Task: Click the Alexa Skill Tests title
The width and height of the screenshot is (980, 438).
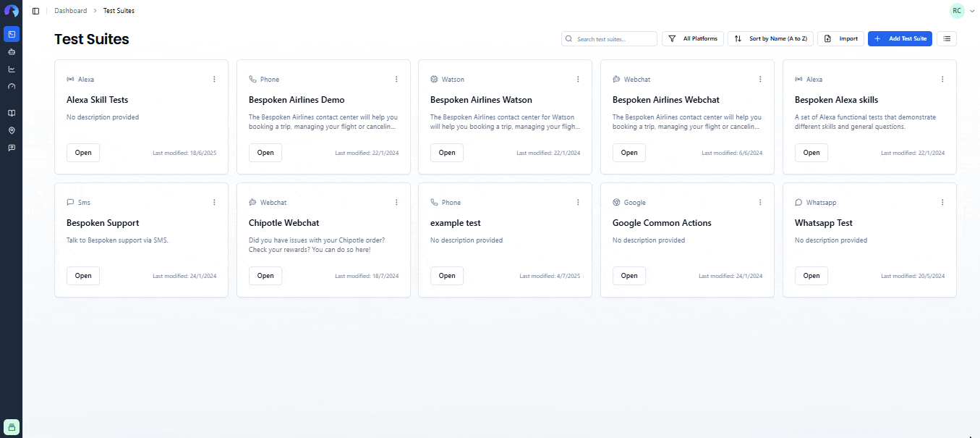Action: [97, 100]
